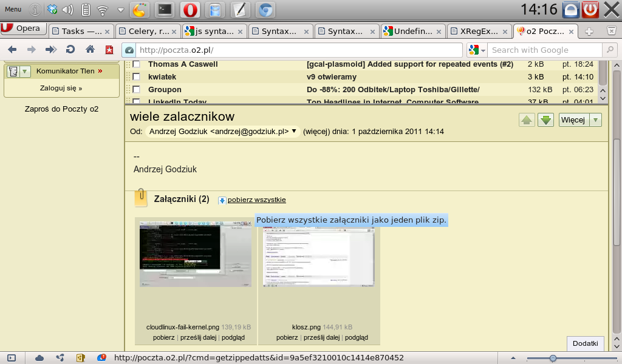Click the green down arrow next message icon
This screenshot has height=364, width=622.
pos(545,120)
